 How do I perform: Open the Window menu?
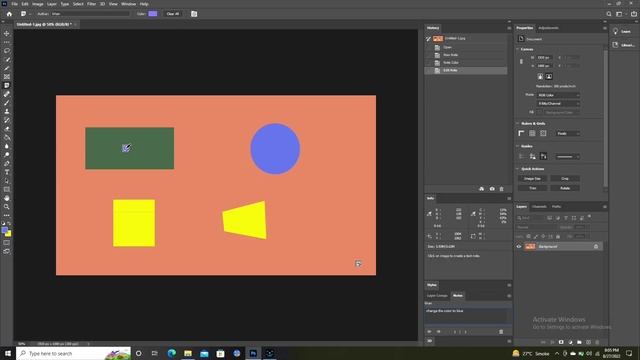(128, 4)
